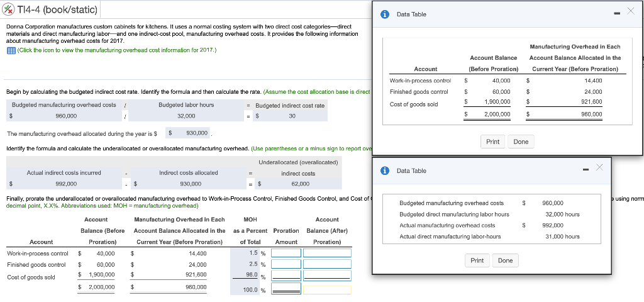
Task: Click total Balance After Proration field
Action: click(327, 289)
